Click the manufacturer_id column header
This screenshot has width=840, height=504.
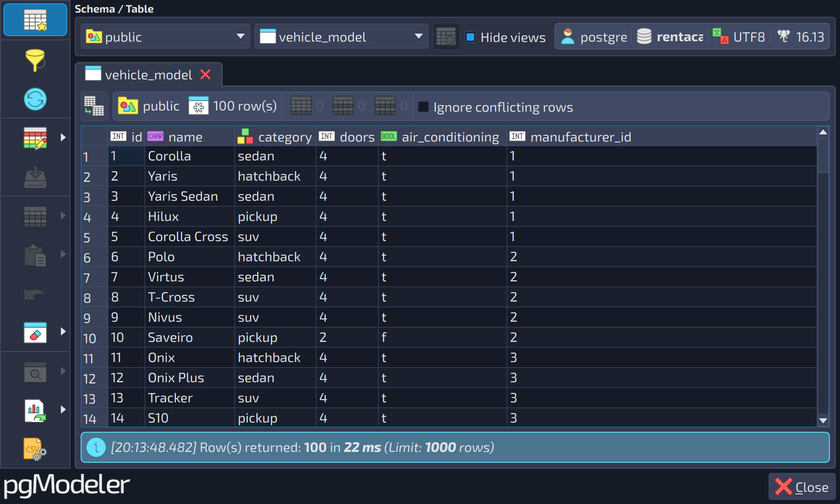tap(661, 136)
